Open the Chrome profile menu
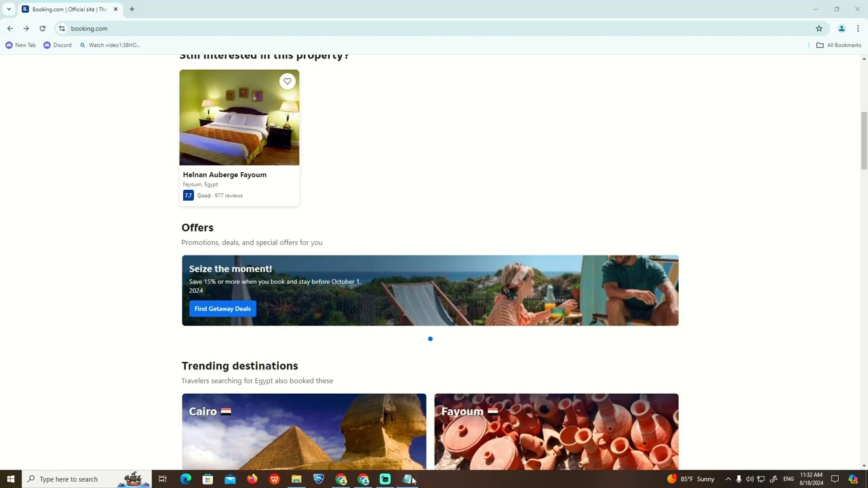Screen dimensions: 868x488 (x=842, y=28)
